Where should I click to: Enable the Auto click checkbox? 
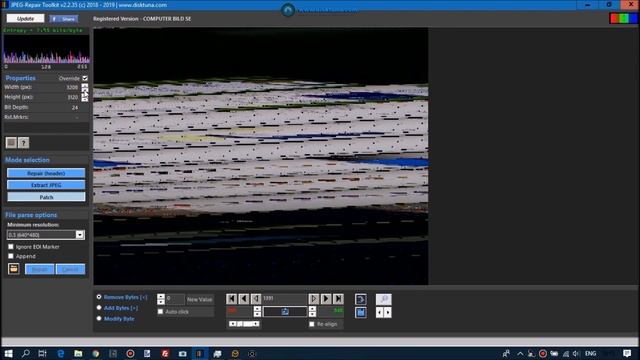click(160, 311)
